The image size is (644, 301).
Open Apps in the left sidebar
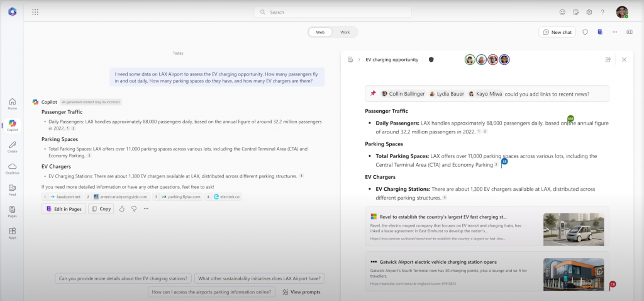[13, 233]
